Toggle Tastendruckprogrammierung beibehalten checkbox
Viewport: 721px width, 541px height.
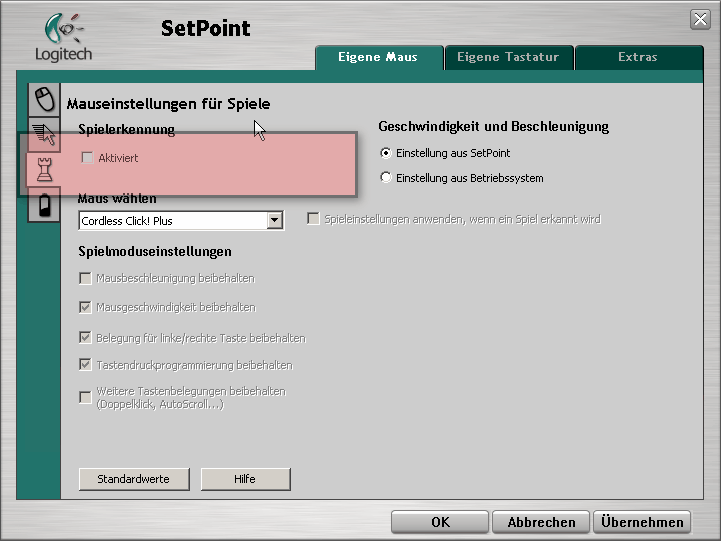[x=86, y=365]
